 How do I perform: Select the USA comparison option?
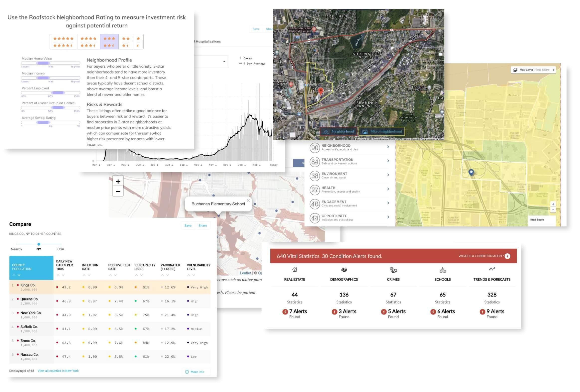point(61,249)
